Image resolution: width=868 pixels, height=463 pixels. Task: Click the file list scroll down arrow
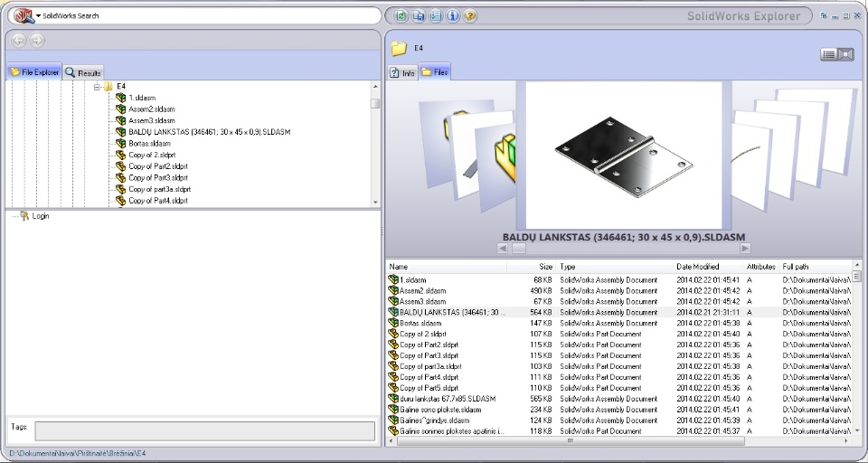coord(857,430)
